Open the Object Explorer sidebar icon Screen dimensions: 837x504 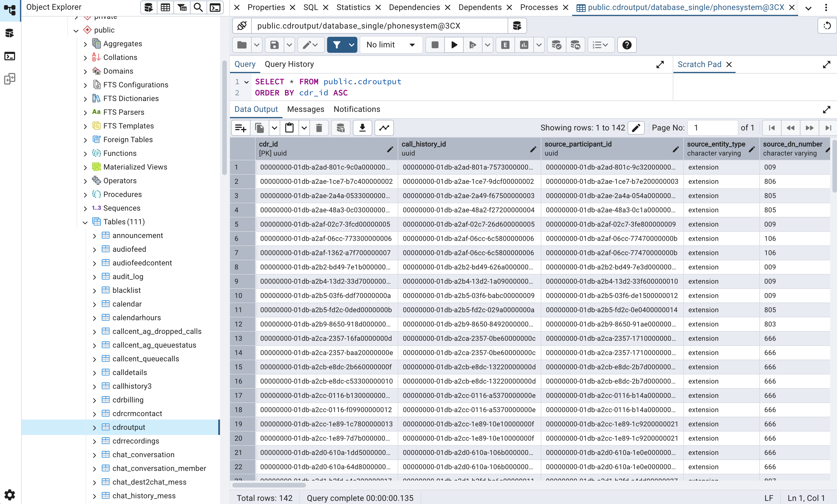coord(10,10)
